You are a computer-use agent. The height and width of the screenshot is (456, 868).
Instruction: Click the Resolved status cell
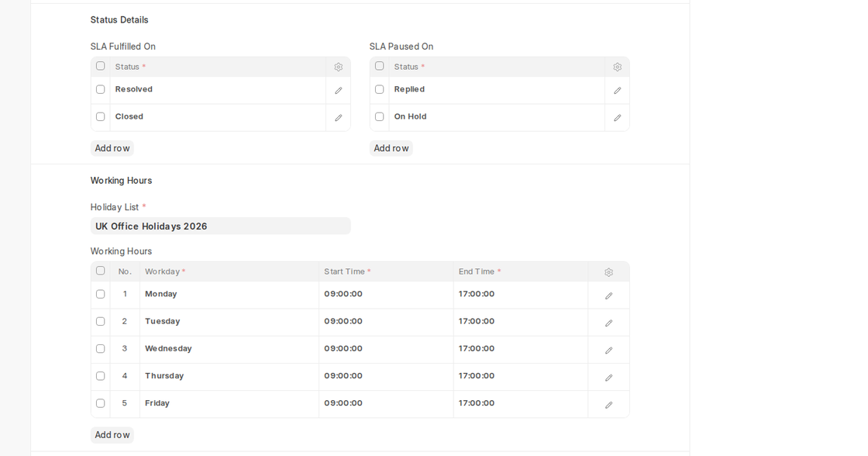click(x=218, y=90)
